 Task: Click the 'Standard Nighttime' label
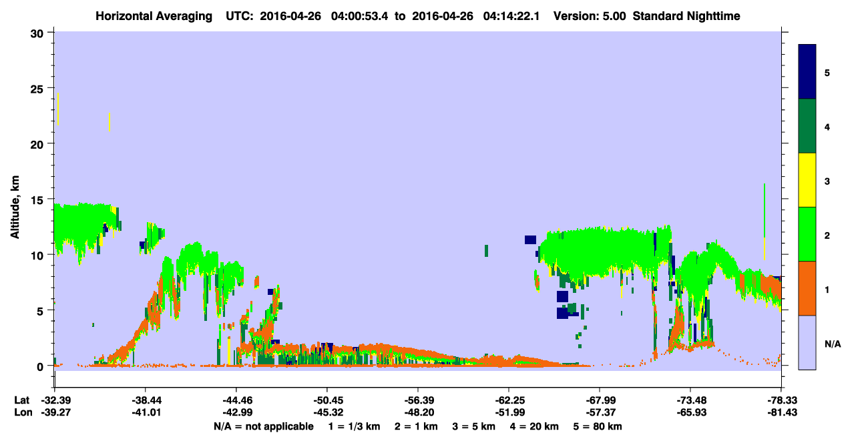point(686,16)
